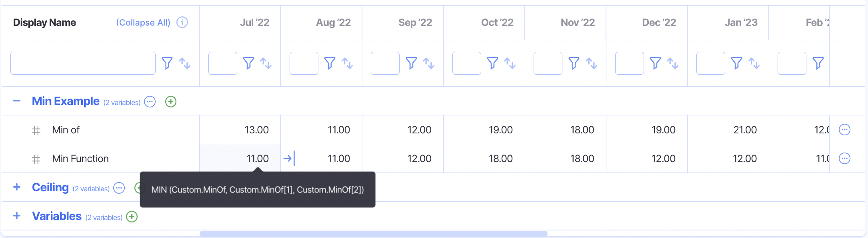This screenshot has width=868, height=238.
Task: Add a variable to Variables group
Action: [132, 217]
